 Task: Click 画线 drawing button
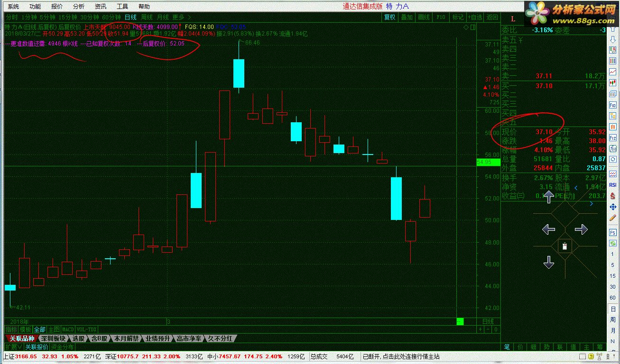point(424,17)
